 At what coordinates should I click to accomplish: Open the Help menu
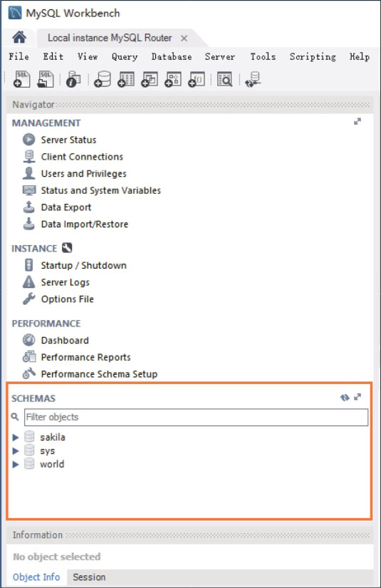(359, 56)
